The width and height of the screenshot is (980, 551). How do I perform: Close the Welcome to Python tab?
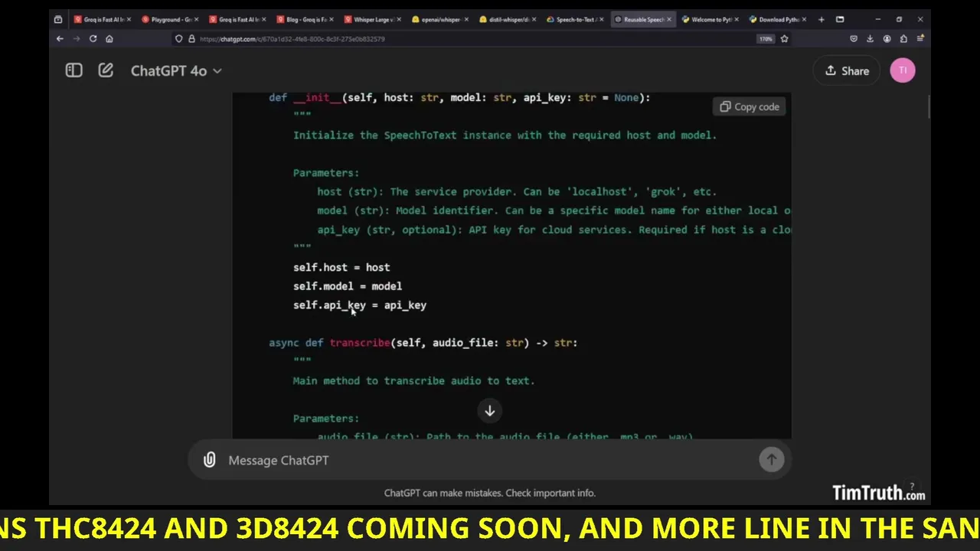click(x=736, y=19)
